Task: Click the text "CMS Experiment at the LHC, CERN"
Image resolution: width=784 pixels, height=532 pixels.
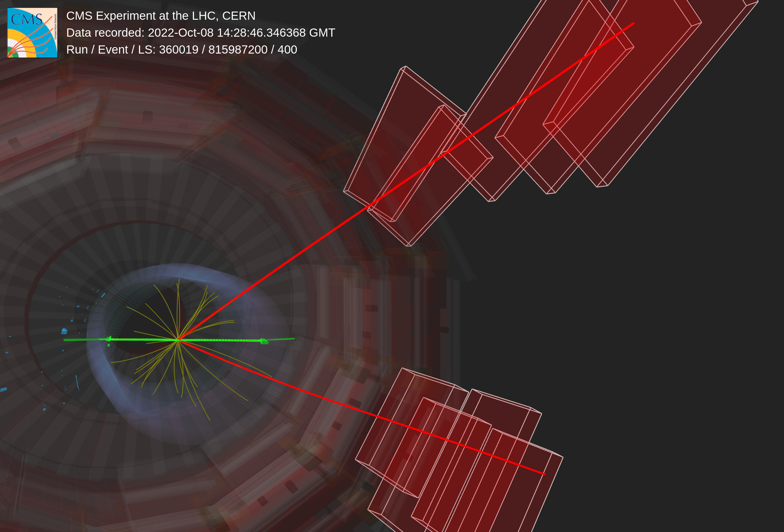Action: pos(161,16)
